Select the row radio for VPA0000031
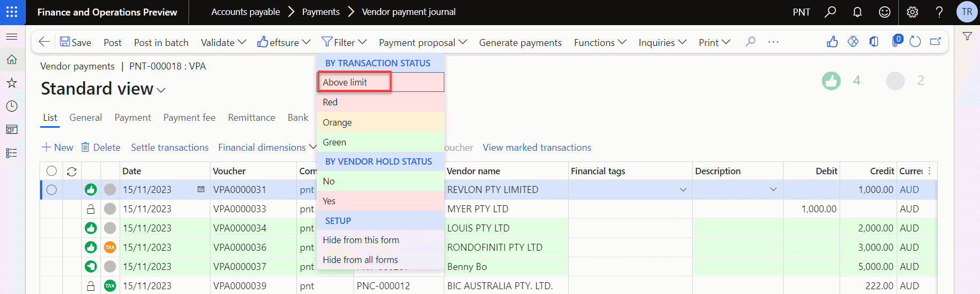 click(51, 190)
